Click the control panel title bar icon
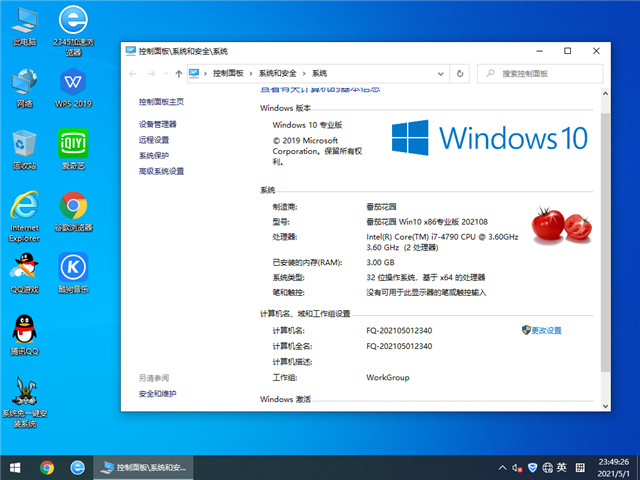The height and width of the screenshot is (480, 640). (x=131, y=51)
